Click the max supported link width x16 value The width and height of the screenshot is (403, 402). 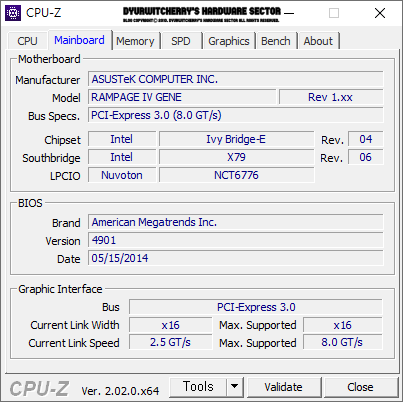click(342, 325)
